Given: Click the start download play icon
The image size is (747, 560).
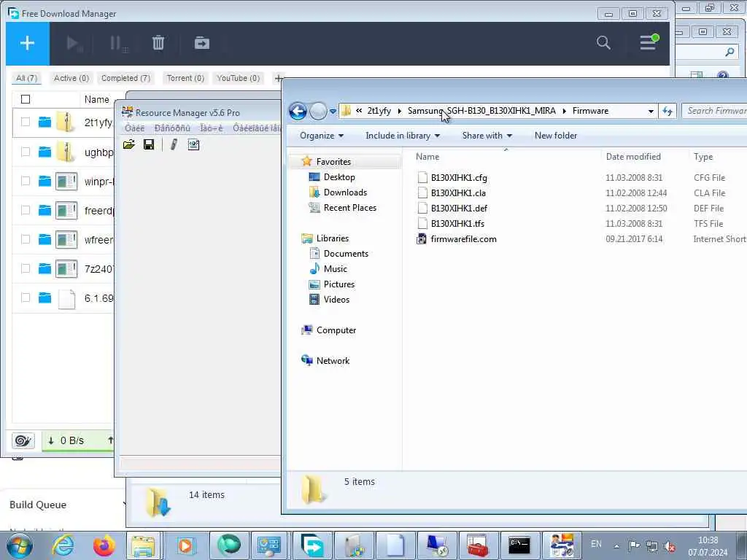Looking at the screenshot, I should pos(74,43).
